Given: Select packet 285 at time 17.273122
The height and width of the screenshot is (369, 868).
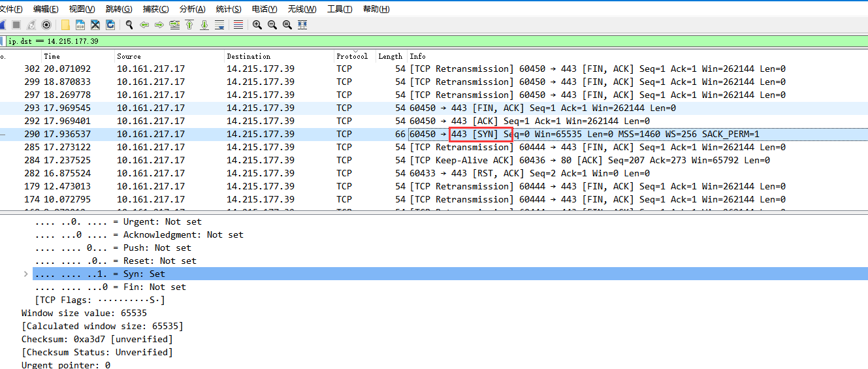Looking at the screenshot, I should [434, 147].
